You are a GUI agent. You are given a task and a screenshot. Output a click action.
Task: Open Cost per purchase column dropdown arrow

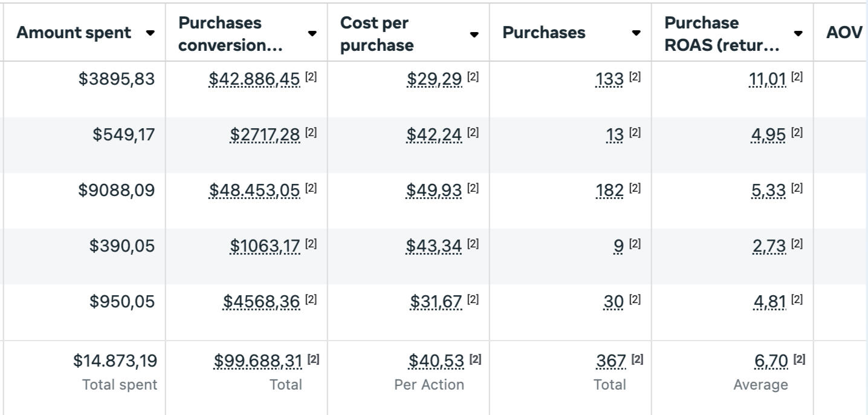pyautogui.click(x=474, y=34)
